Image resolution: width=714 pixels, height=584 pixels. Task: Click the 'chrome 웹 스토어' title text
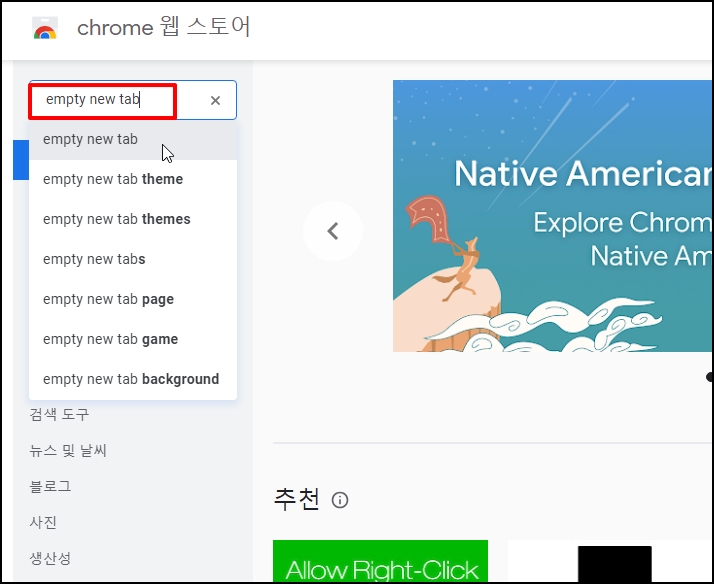[163, 27]
